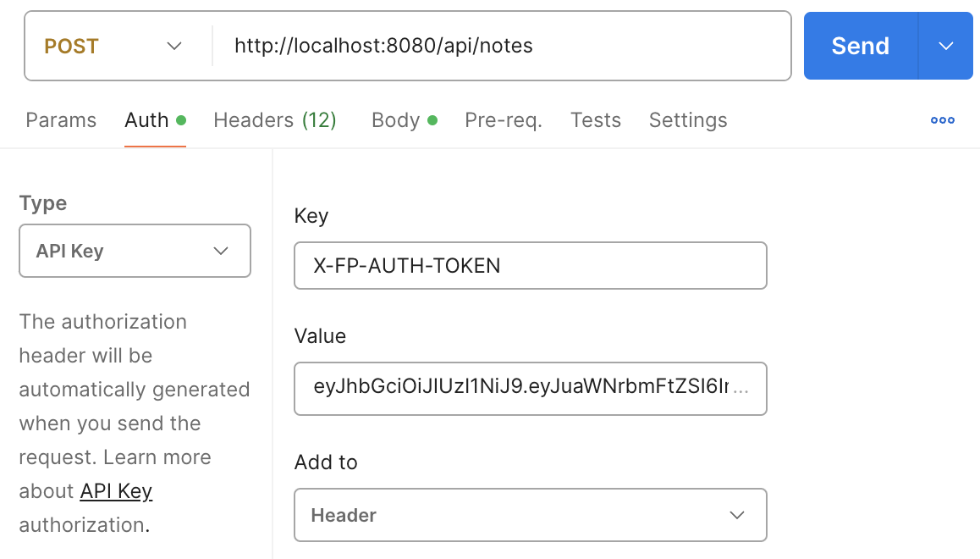The height and width of the screenshot is (559, 980).
Task: Click the chevron icon on the Type selector
Action: click(x=221, y=251)
